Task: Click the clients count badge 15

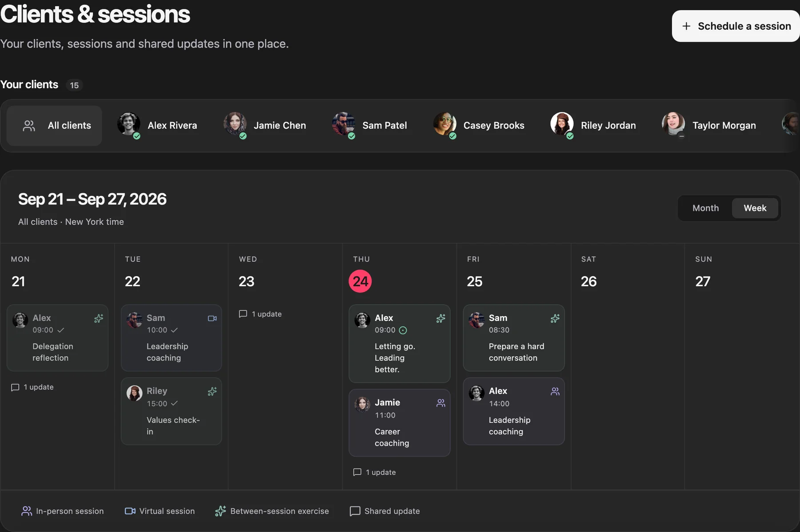Action: click(74, 85)
